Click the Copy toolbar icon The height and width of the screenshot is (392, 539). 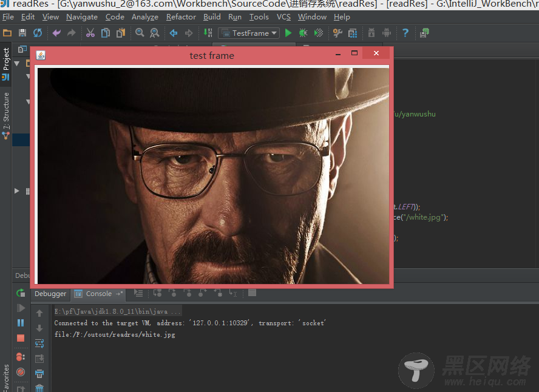pyautogui.click(x=106, y=33)
